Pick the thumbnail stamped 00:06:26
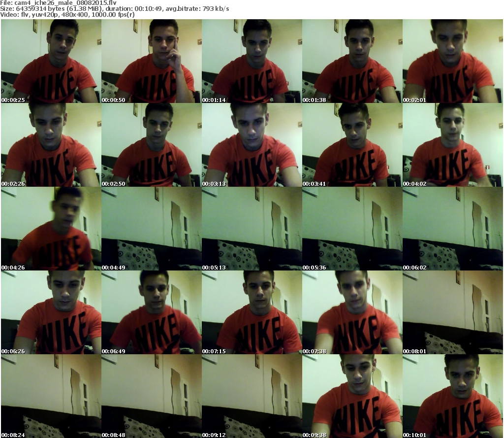This screenshot has height=438, width=504. 51,312
